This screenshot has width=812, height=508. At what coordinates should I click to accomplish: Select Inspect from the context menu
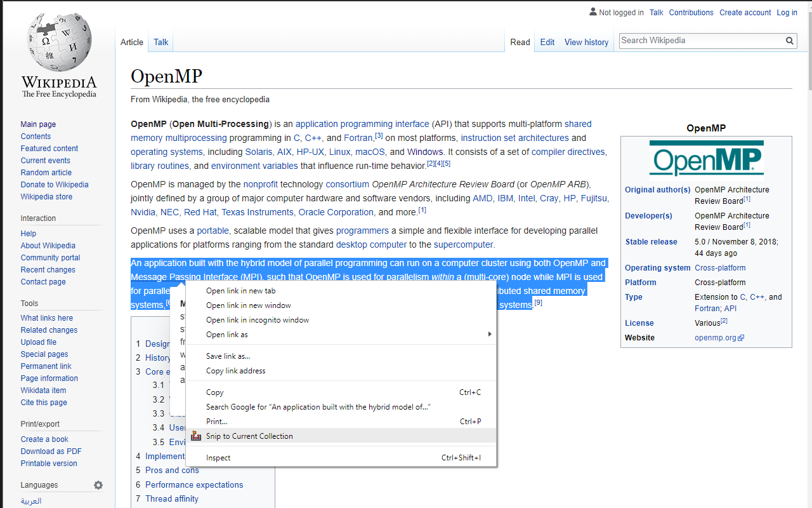click(218, 457)
